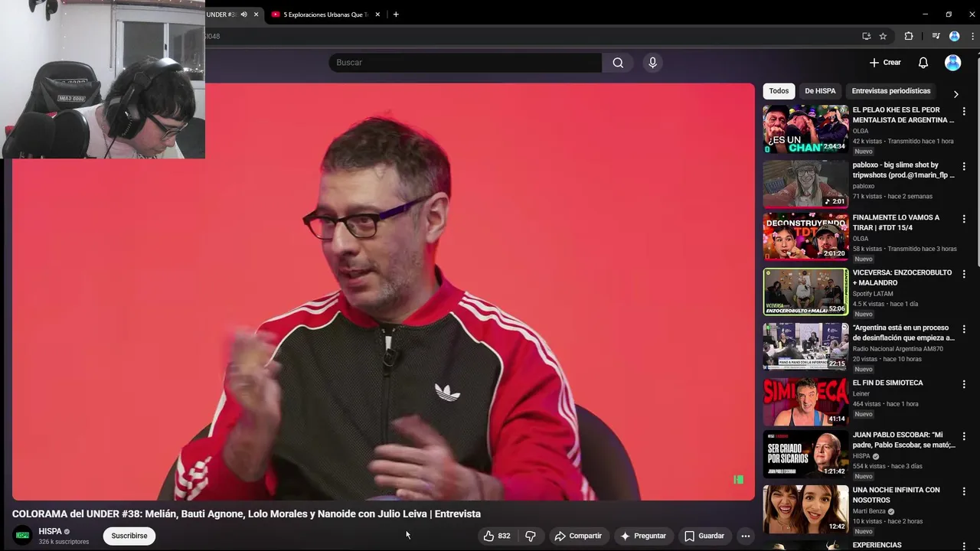Image resolution: width=980 pixels, height=551 pixels.
Task: Open options for VICEVERSA ENZOCEROBULTO video
Action: pos(964,274)
